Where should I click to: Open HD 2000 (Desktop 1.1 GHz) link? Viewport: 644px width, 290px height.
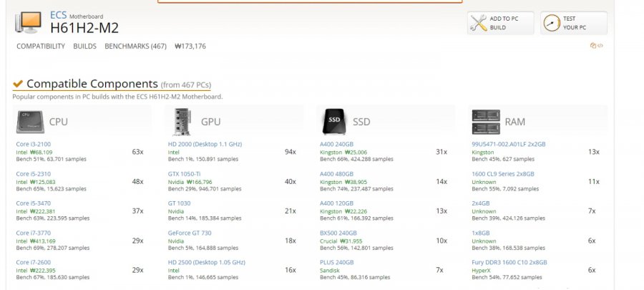click(205, 144)
